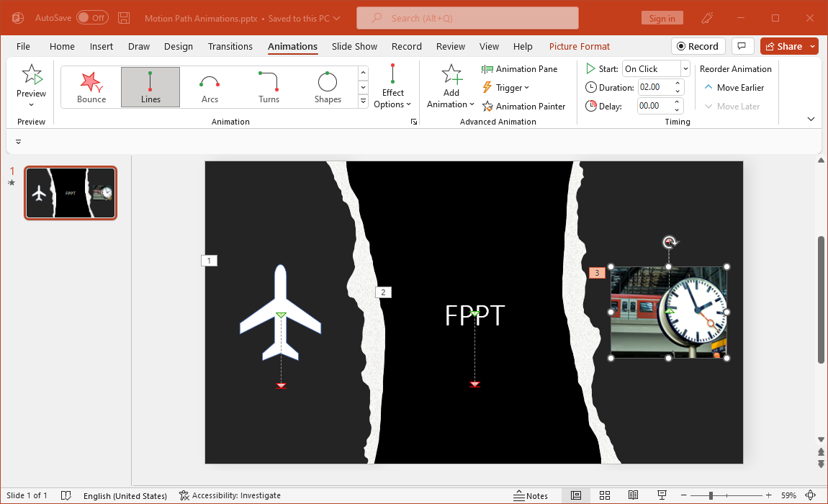This screenshot has width=828, height=504.
Task: Switch to Slide Sorter view
Action: (605, 495)
